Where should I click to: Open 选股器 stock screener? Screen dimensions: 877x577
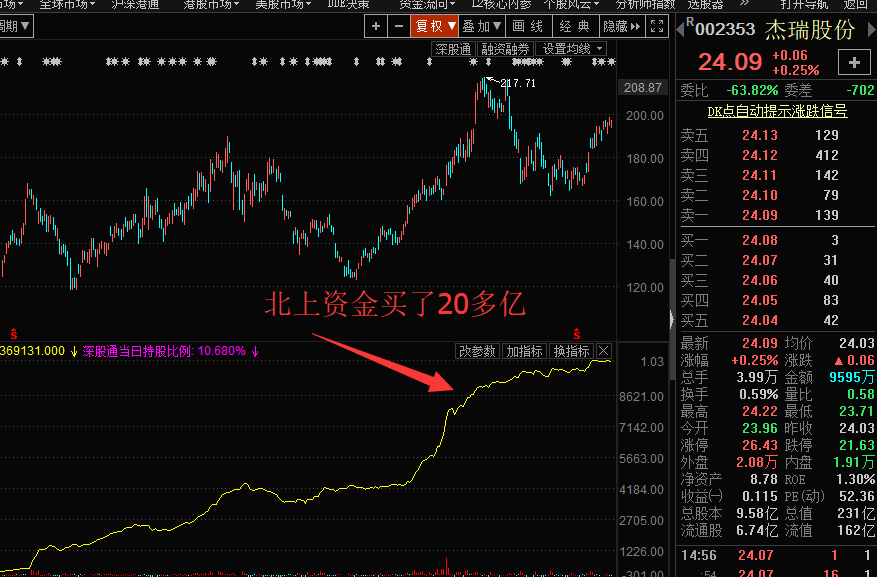coord(705,4)
